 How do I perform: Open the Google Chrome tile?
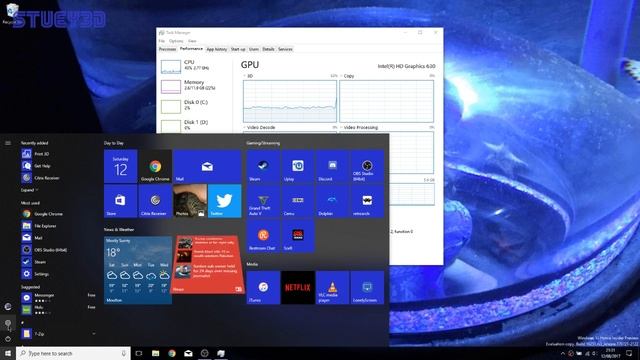point(155,166)
